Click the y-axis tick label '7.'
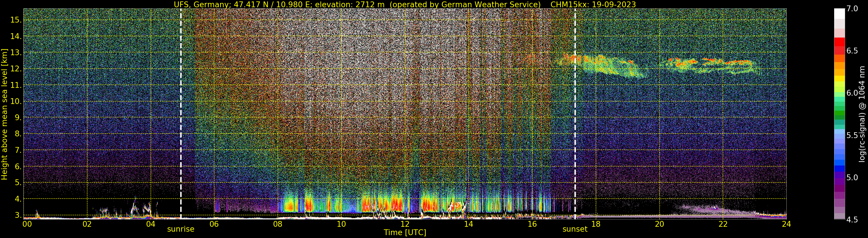This screenshot has height=238, width=868. pos(18,150)
